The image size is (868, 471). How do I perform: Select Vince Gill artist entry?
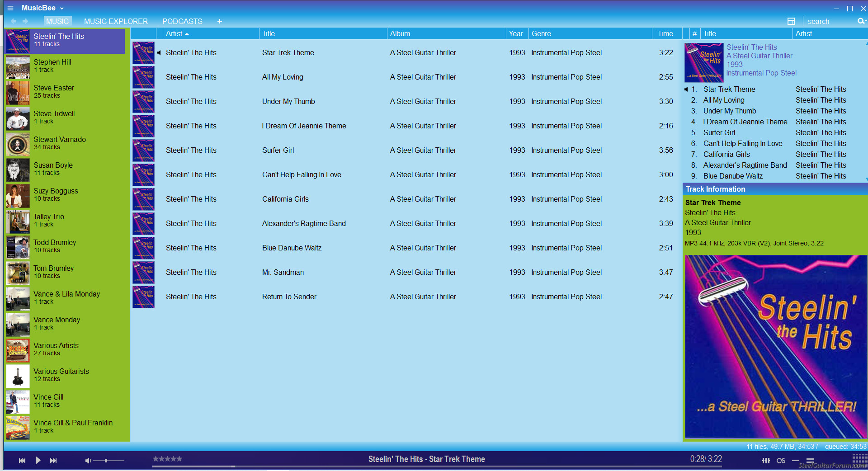pyautogui.click(x=66, y=402)
